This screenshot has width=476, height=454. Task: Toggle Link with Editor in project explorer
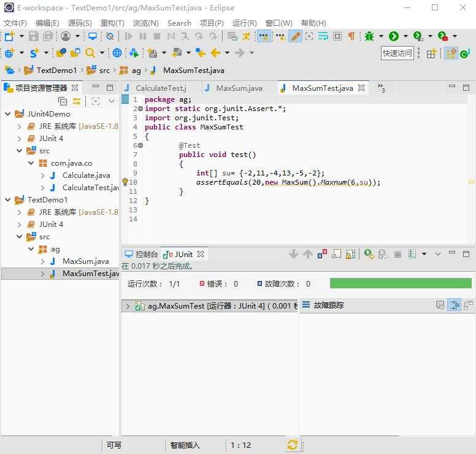(x=77, y=101)
